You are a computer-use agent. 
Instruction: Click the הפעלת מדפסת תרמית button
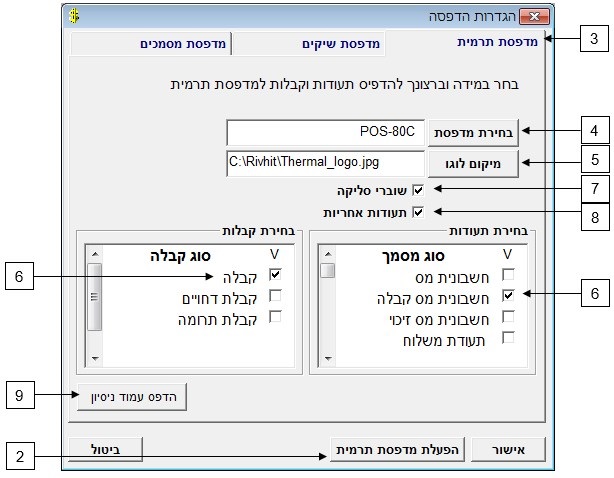tap(397, 449)
